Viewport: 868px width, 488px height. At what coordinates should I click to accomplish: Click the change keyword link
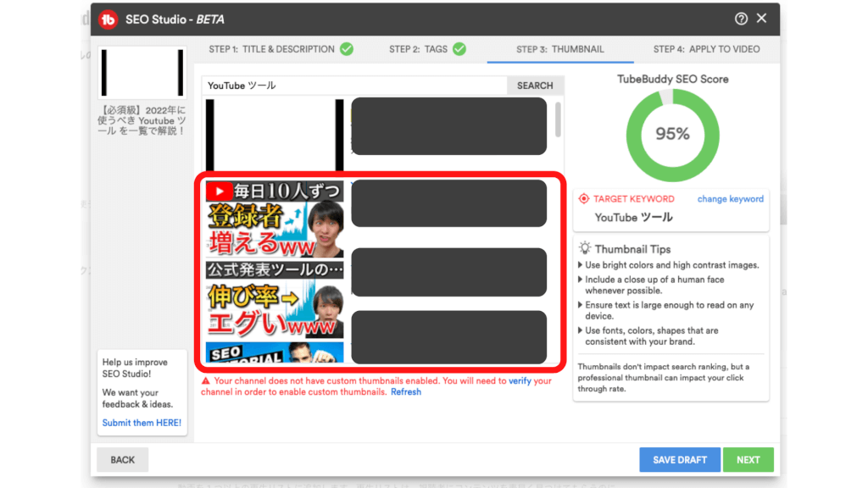coord(730,199)
